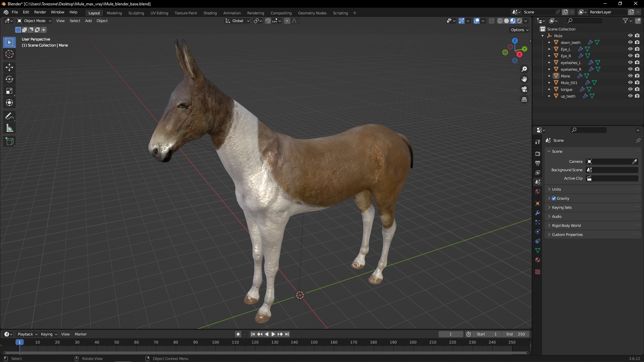This screenshot has width=644, height=362.
Task: Disable Mule_001 in renders
Action: point(637,82)
